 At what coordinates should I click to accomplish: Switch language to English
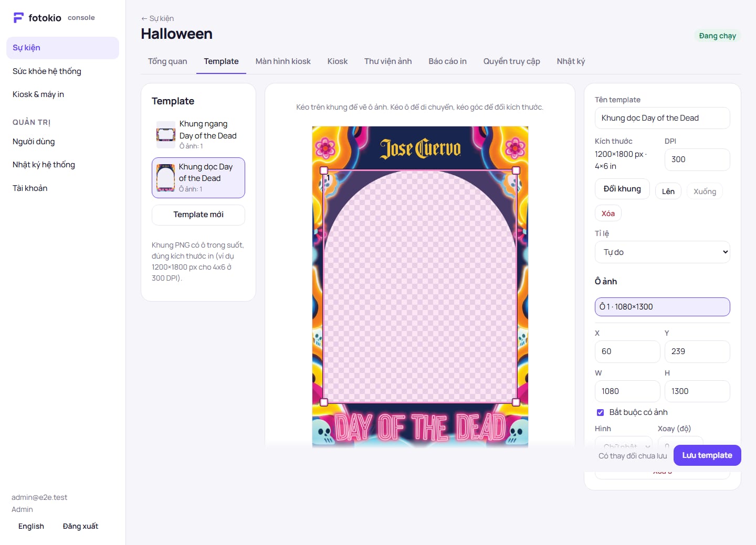pos(31,526)
